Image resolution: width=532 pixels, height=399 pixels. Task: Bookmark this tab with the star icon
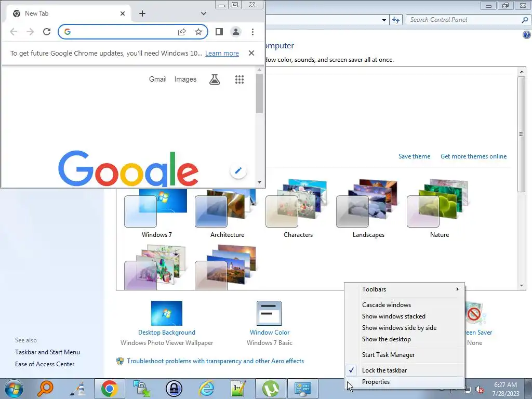[198, 32]
